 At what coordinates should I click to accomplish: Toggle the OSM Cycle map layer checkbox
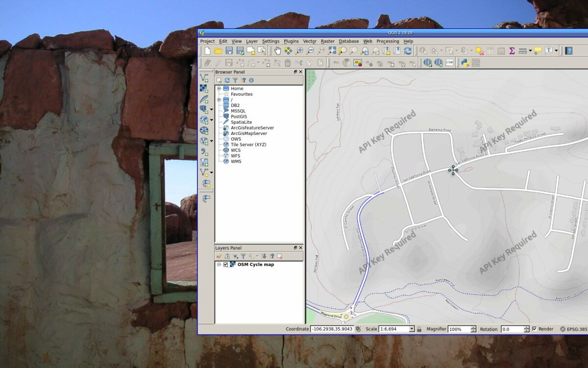(x=225, y=264)
